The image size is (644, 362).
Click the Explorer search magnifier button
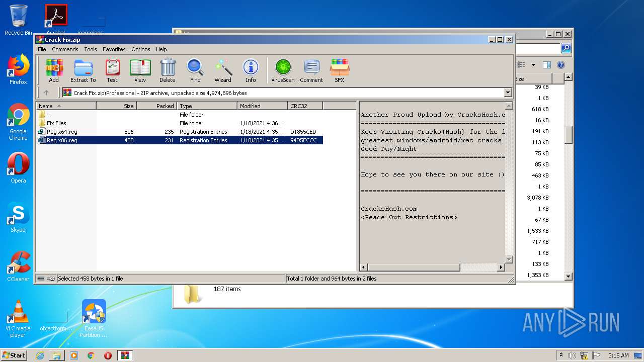[x=566, y=48]
